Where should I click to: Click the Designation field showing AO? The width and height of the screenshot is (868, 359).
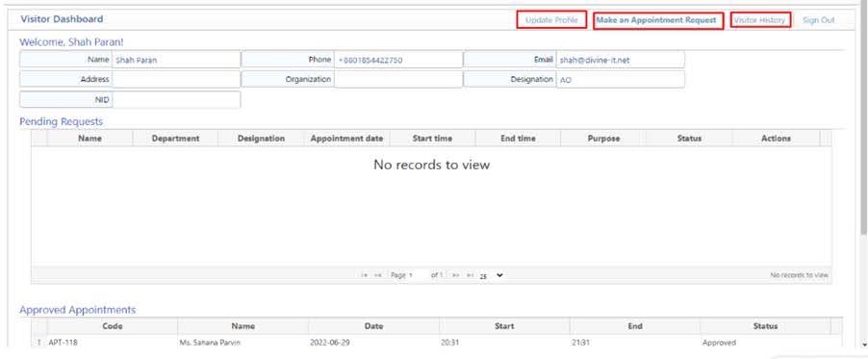[x=620, y=79]
